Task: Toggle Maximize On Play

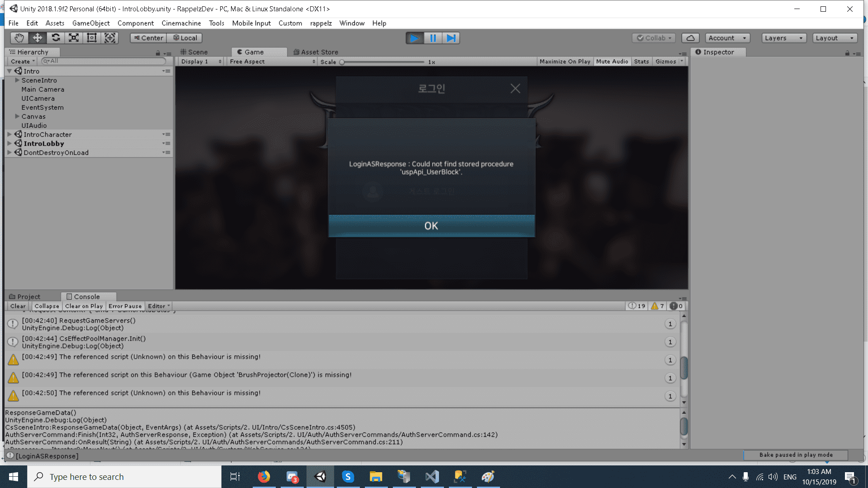Action: coord(565,61)
